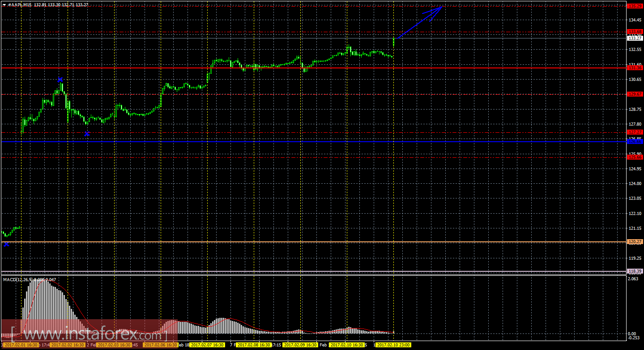Select the 2017.02.10 23:00 date marker

[394, 345]
